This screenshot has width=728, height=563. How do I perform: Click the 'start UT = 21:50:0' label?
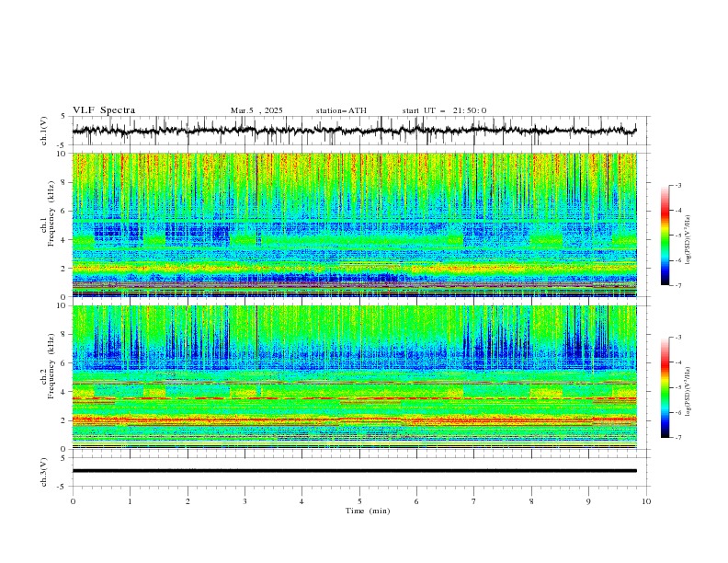tap(444, 110)
